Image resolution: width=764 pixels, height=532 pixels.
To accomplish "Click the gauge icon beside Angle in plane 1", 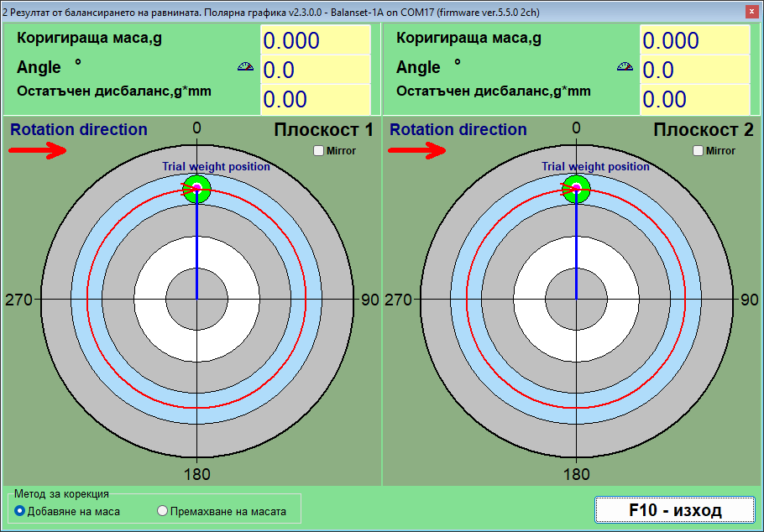I will click(245, 67).
